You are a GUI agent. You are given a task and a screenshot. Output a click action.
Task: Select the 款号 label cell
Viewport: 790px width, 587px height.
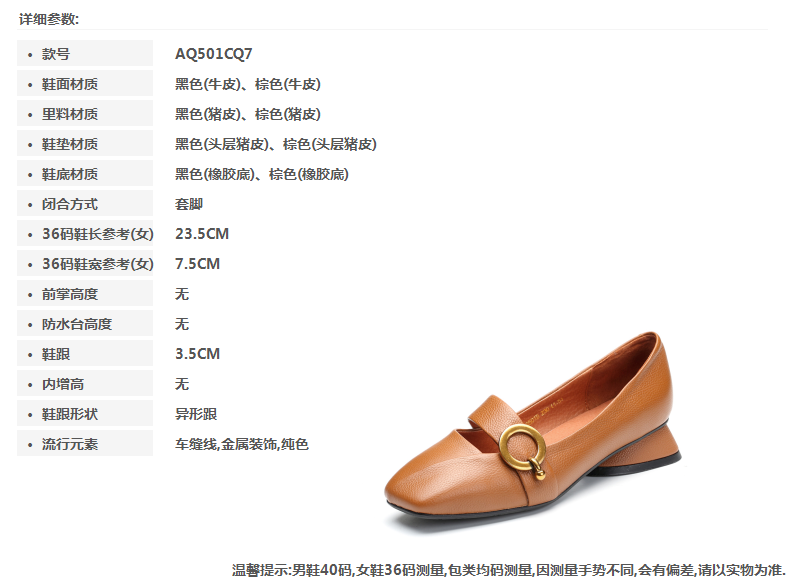tap(85, 53)
